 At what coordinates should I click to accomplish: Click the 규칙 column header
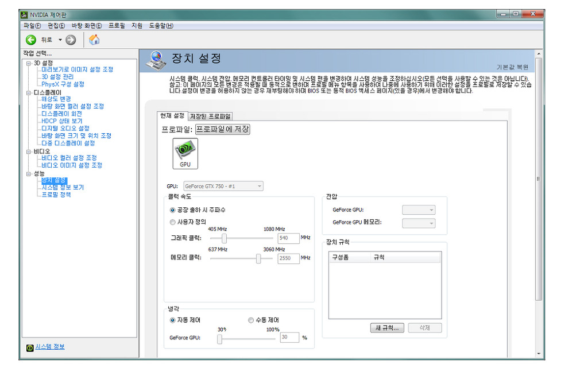click(x=406, y=258)
